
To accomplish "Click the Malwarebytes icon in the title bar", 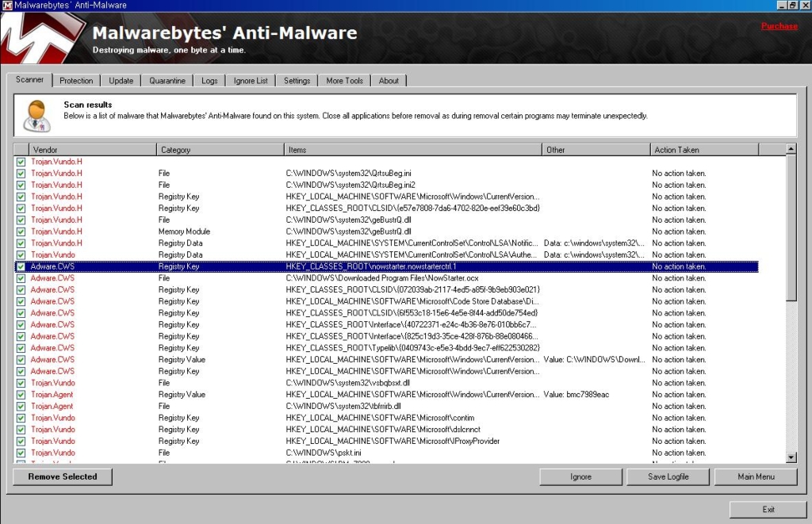I will (x=7, y=6).
